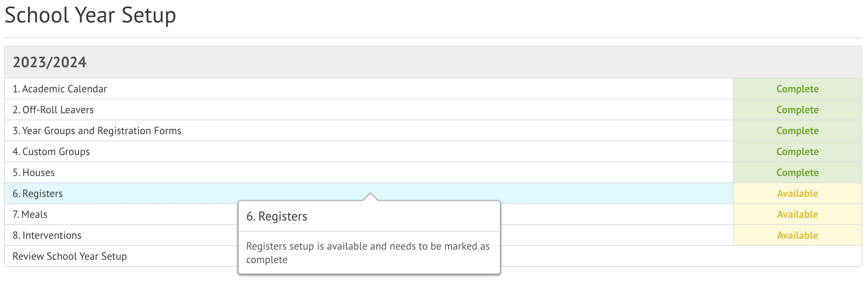Click Complete status for Year Groups row
Image resolution: width=868 pixels, height=284 pixels.
click(797, 131)
